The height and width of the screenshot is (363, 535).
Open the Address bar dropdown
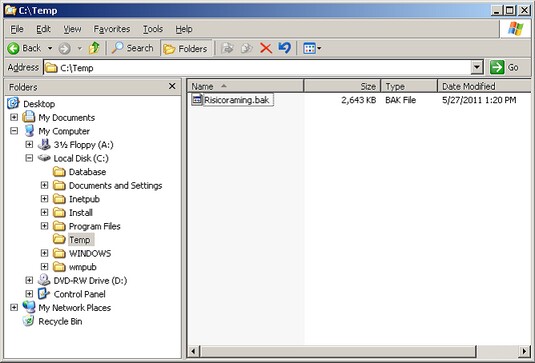pos(477,67)
